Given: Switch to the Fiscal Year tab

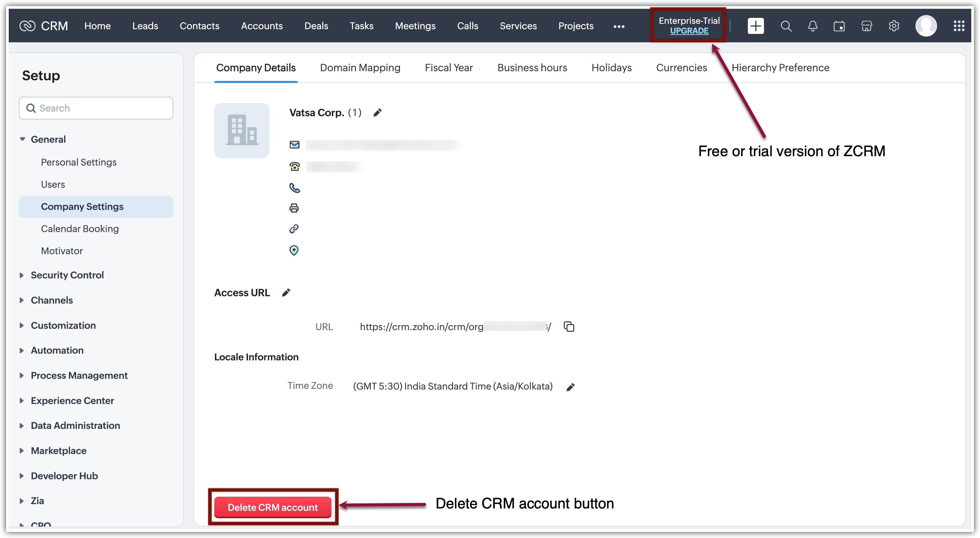Looking at the screenshot, I should (449, 68).
